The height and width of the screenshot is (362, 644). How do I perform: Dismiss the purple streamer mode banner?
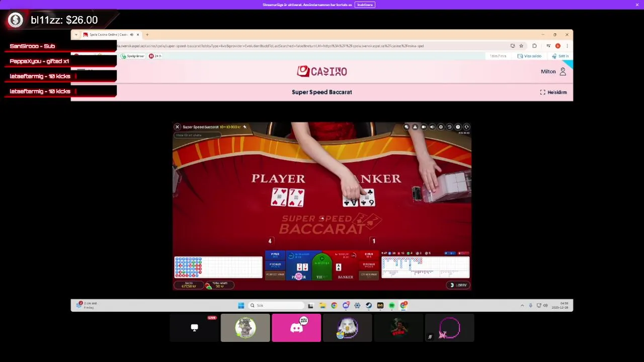tap(637, 5)
